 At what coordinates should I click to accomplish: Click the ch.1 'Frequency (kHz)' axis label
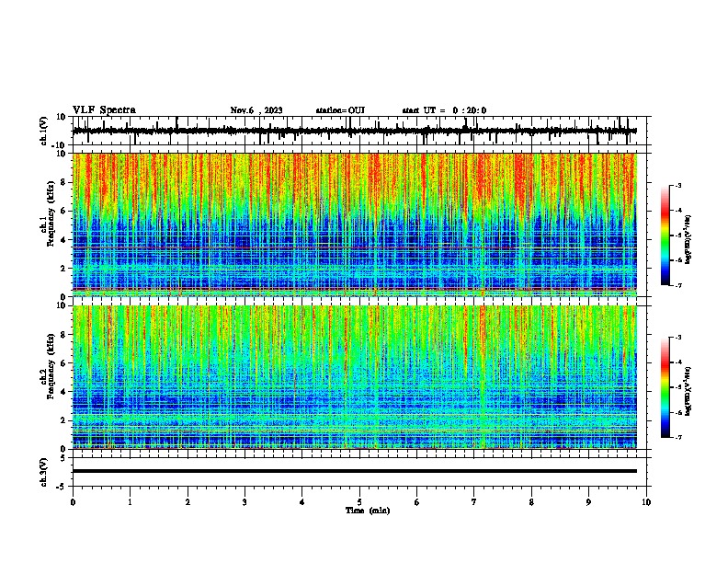(x=51, y=213)
